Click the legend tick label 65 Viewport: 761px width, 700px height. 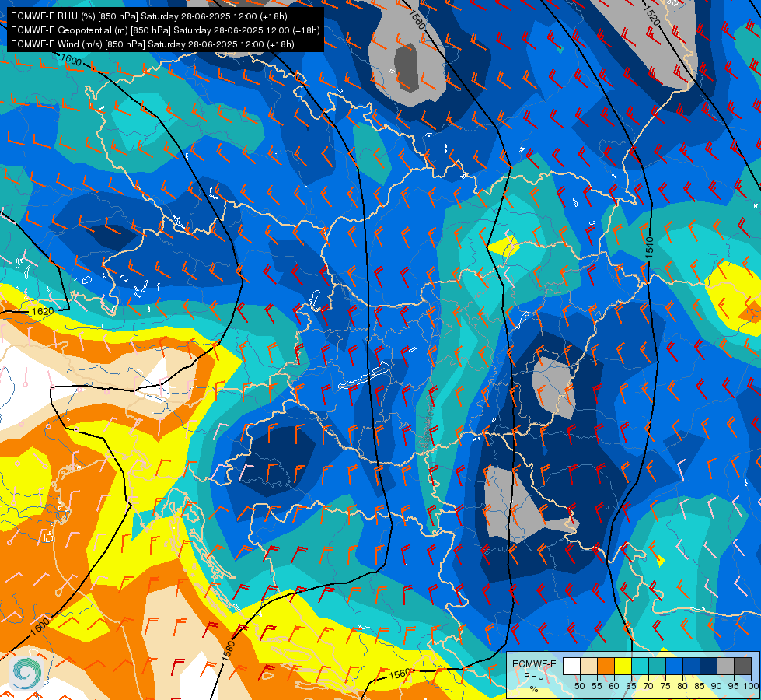(x=631, y=686)
